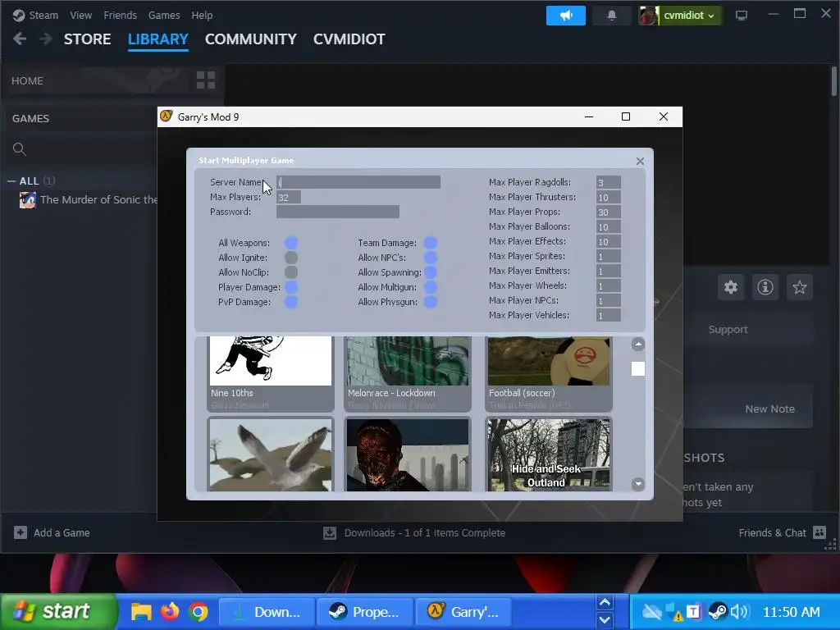Toggle the Allow Multigun option
This screenshot has width=840, height=630.
pyautogui.click(x=430, y=287)
